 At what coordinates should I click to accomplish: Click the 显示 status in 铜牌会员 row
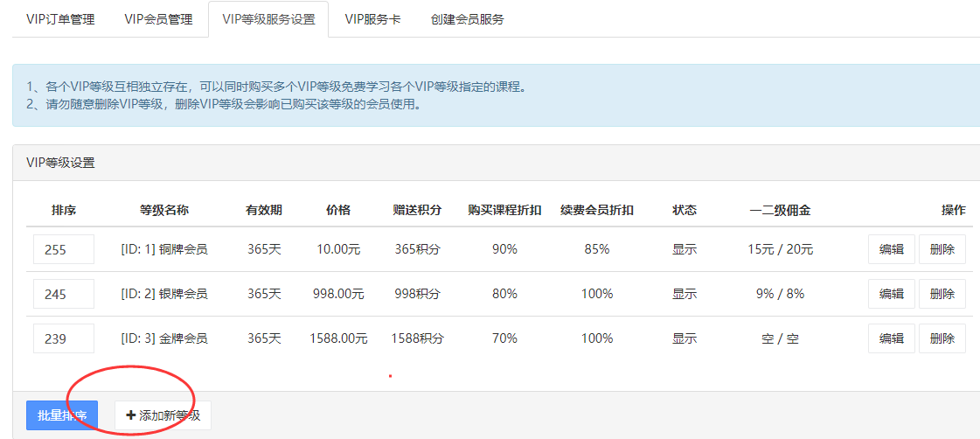685,249
